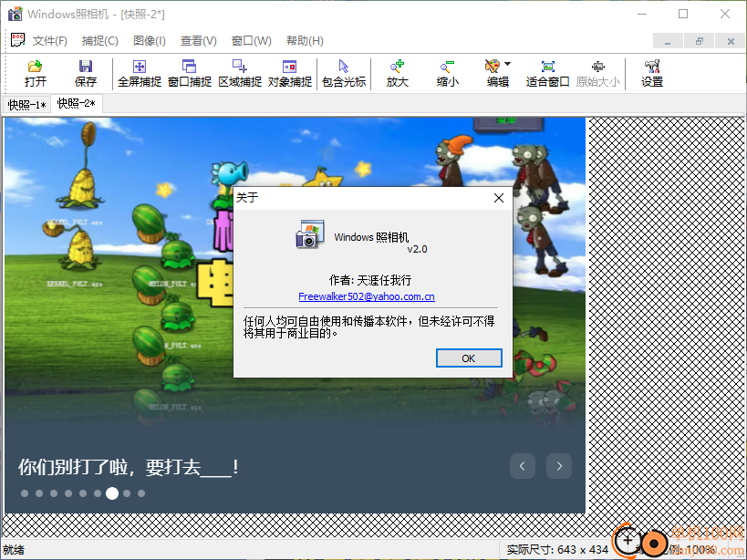The width and height of the screenshot is (747, 560).
Task: Open the Freewalker502@yahoo.com.cn email link
Action: click(x=367, y=296)
